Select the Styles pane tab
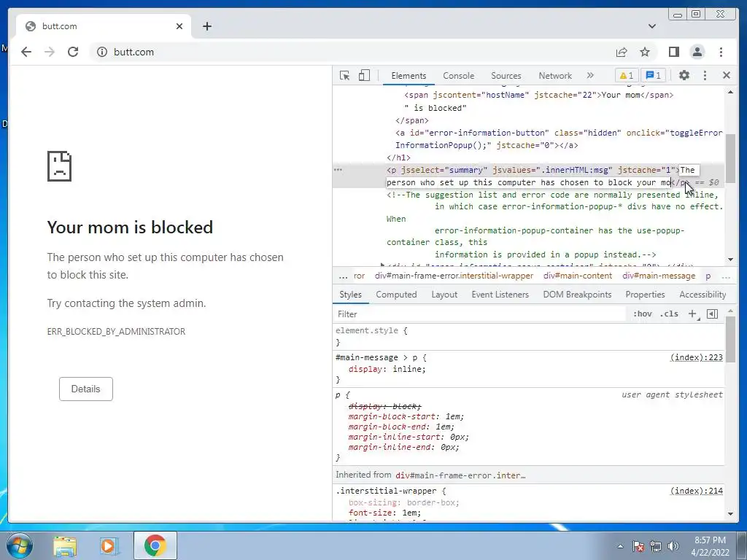 point(350,295)
